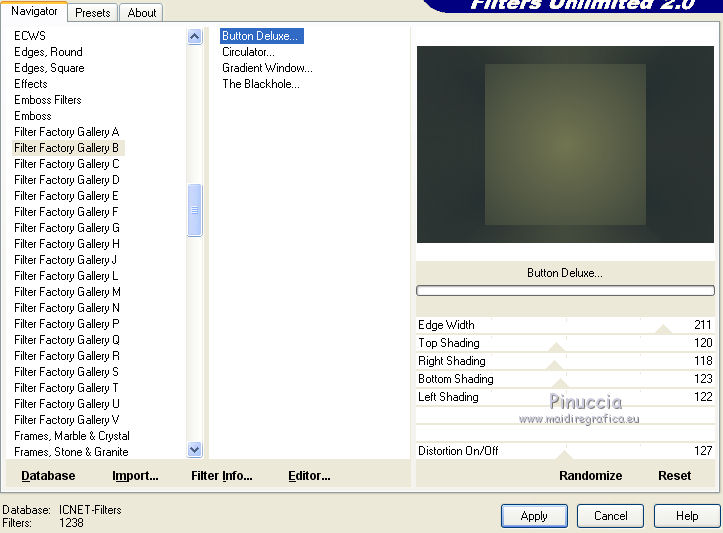
Task: Click the Left Shading slider
Action: click(x=565, y=397)
